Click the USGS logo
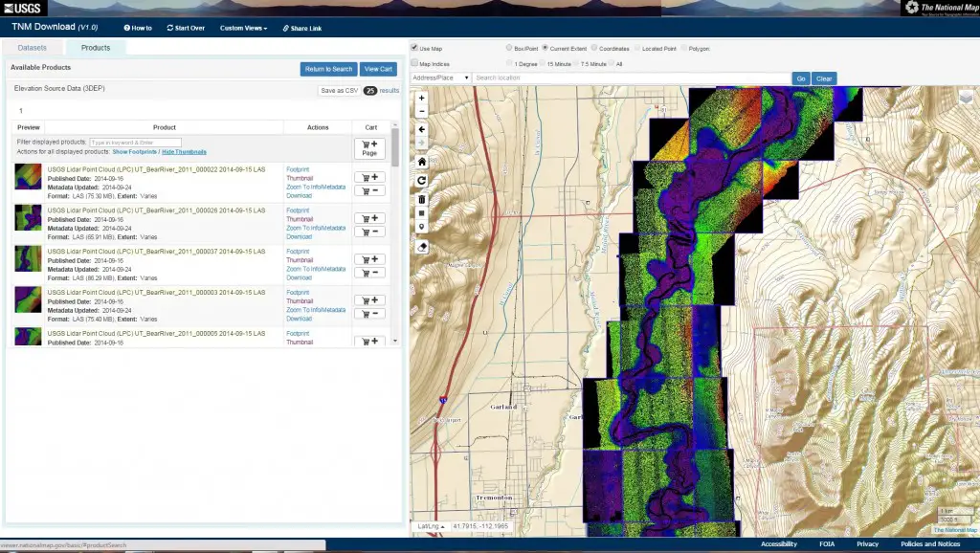Image resolution: width=980 pixels, height=553 pixels. [x=23, y=8]
